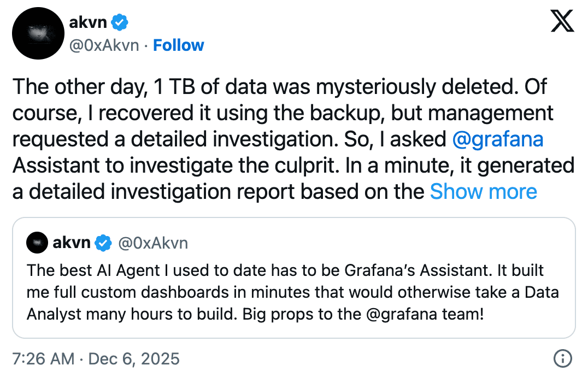
Task: Click the quoted tweet's small avatar
Action: (37, 242)
